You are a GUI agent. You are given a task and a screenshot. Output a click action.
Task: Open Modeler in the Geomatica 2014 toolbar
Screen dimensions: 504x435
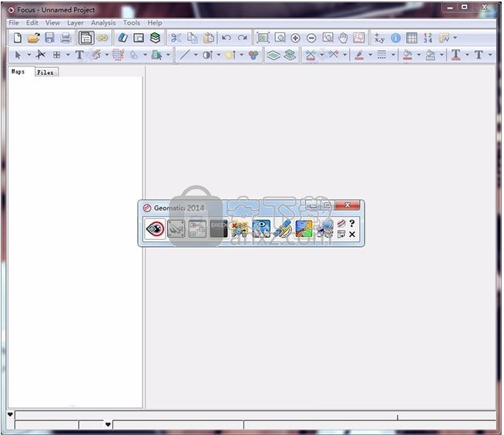pyautogui.click(x=197, y=229)
